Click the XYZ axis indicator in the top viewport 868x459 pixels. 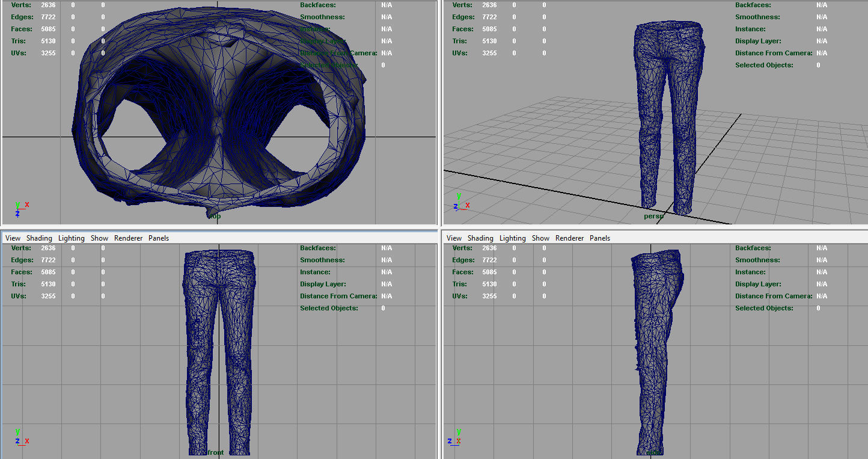pos(21,209)
